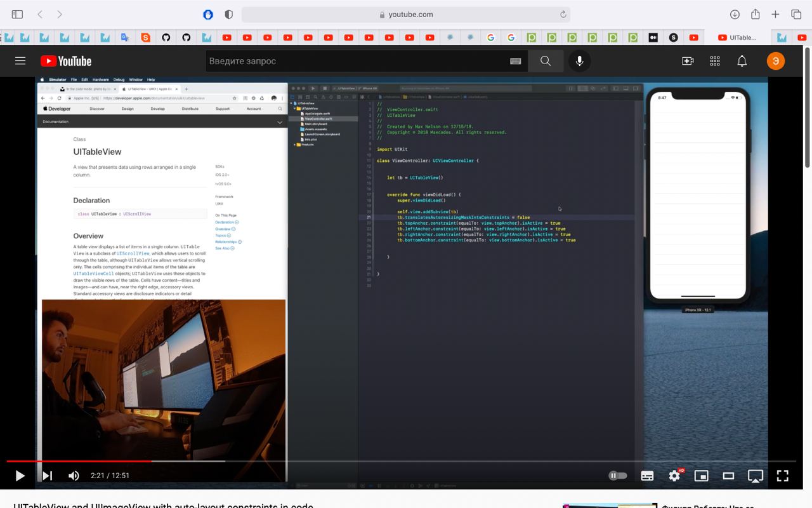Mute the video volume
Image resolution: width=812 pixels, height=508 pixels.
pyautogui.click(x=74, y=476)
